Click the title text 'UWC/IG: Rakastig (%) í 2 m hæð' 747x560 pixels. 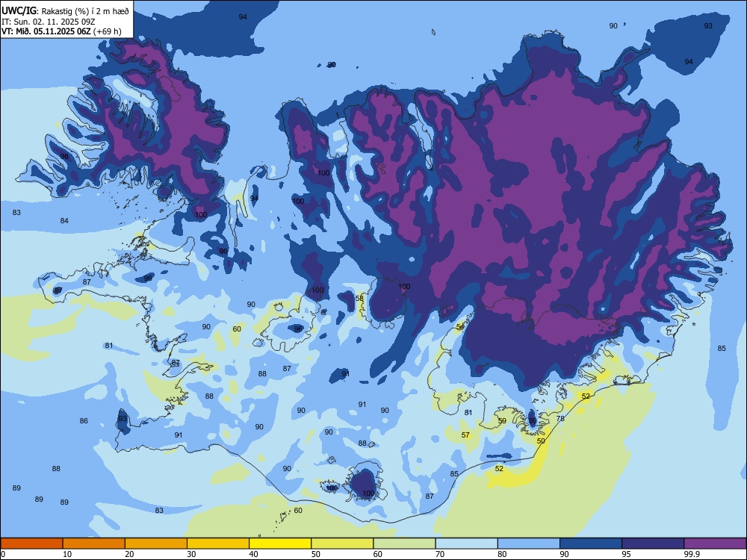[65, 11]
